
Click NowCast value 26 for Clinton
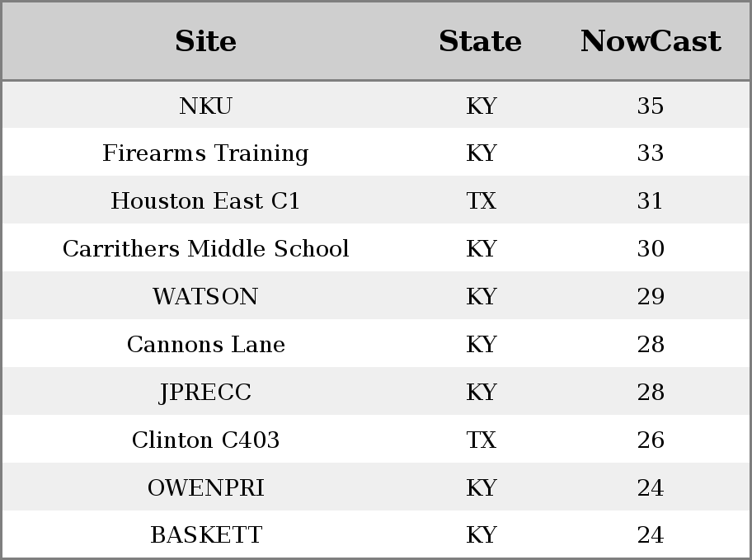(651, 440)
